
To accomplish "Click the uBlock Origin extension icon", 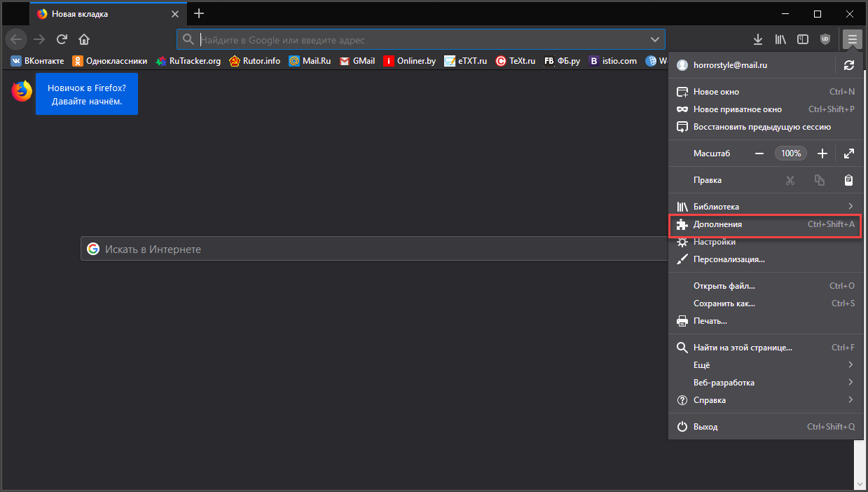I will (x=825, y=39).
